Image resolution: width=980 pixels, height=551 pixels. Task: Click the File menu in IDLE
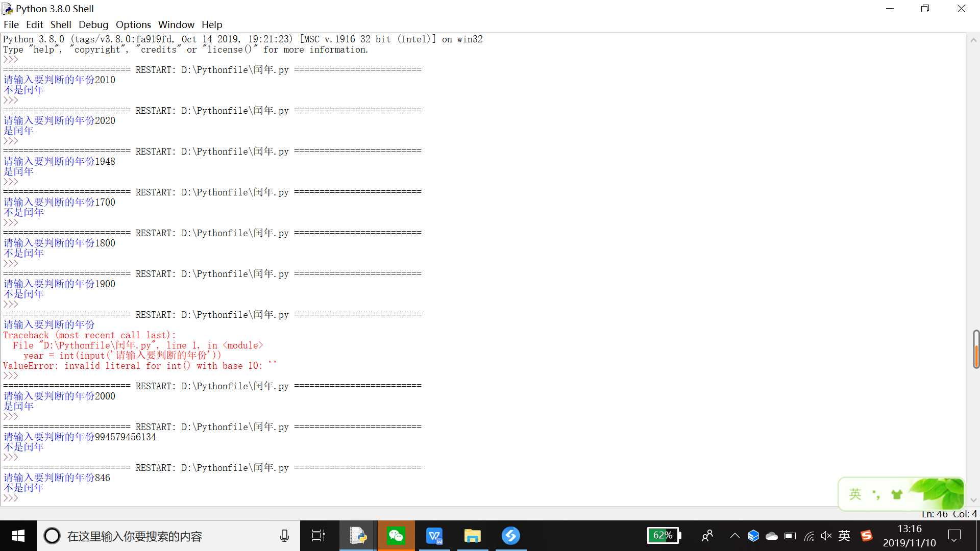[x=11, y=24]
